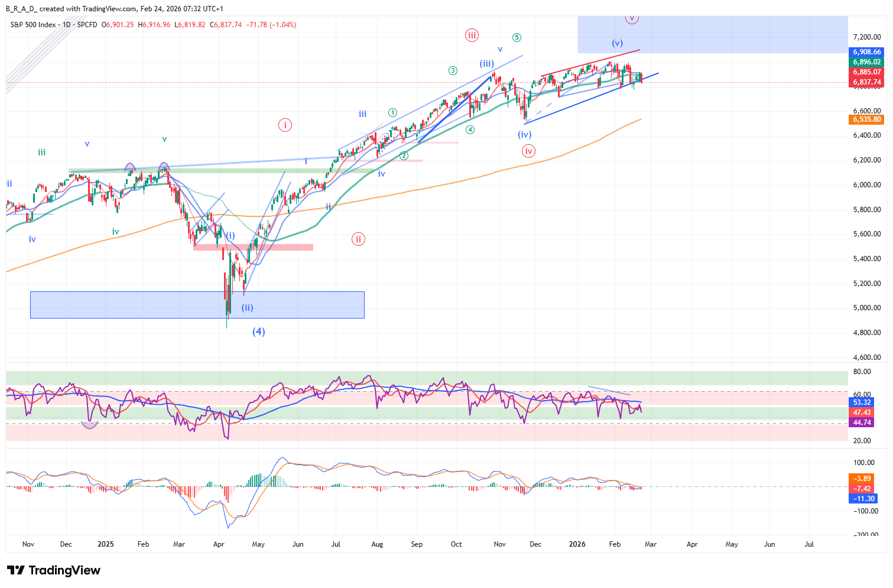The image size is (893, 588).
Task: Click the green circled 5 wave label
Action: [x=517, y=37]
